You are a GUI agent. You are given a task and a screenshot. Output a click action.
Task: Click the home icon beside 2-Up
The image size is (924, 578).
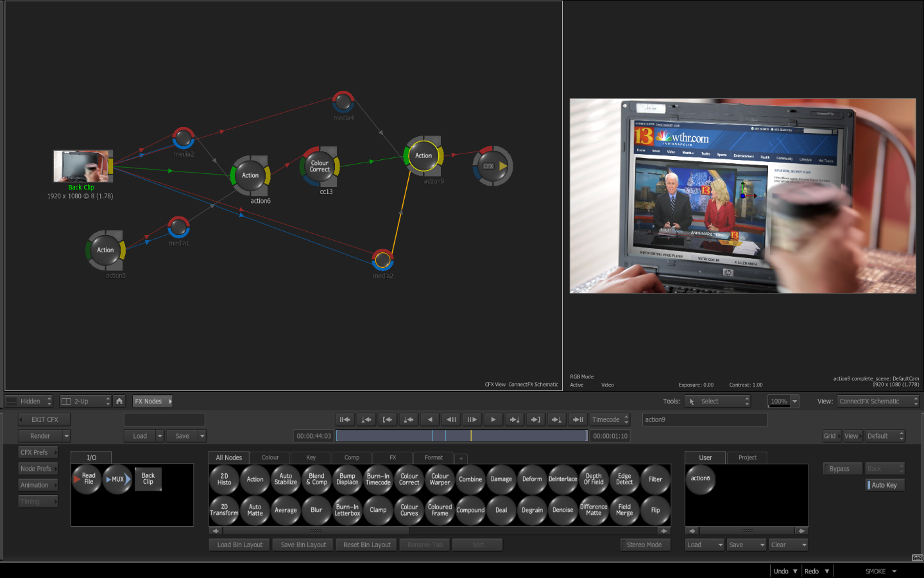119,401
